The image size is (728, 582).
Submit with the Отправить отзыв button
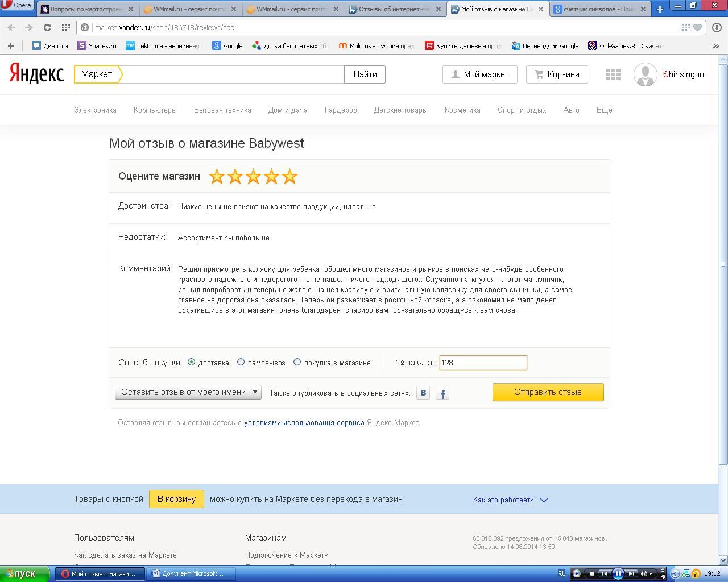tap(548, 392)
